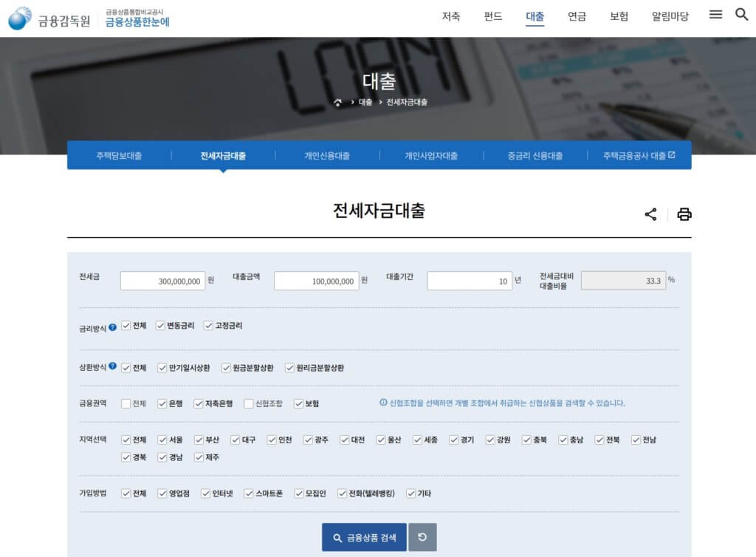Open 알림마당 menu
Screen dimensions: 756x557
tap(670, 16)
